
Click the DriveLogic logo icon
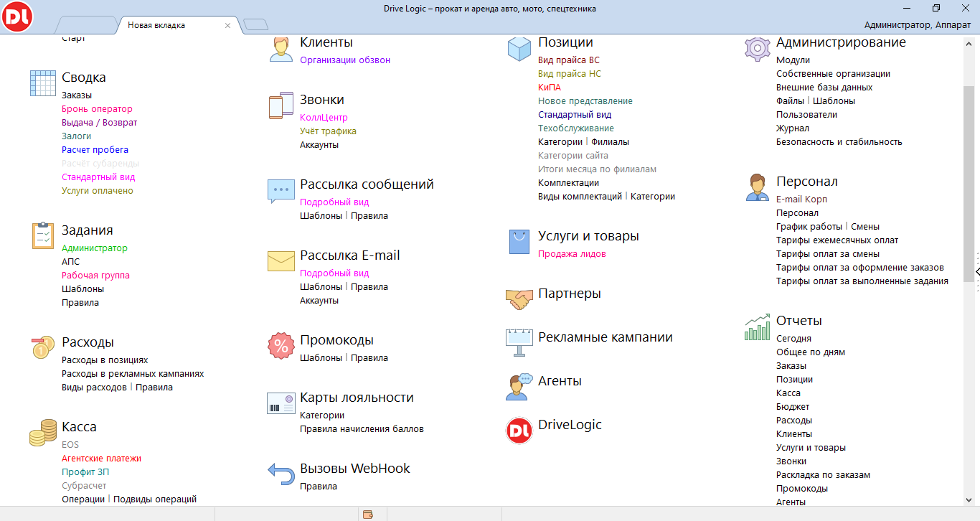(518, 430)
